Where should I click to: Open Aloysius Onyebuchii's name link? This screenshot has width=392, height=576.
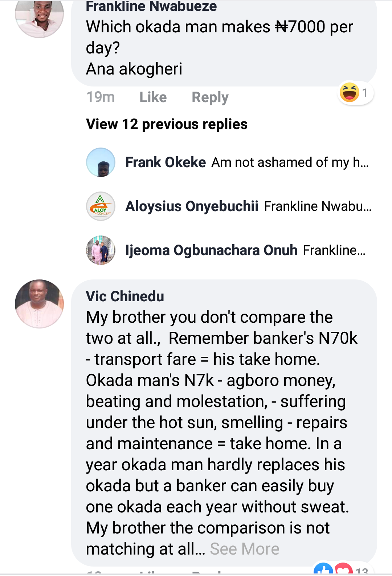(192, 206)
